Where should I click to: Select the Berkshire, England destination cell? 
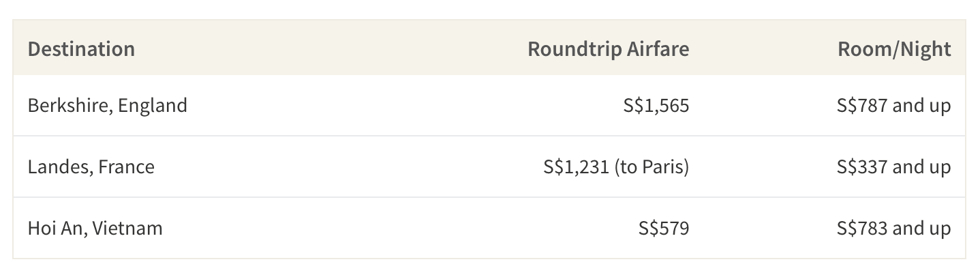107,105
